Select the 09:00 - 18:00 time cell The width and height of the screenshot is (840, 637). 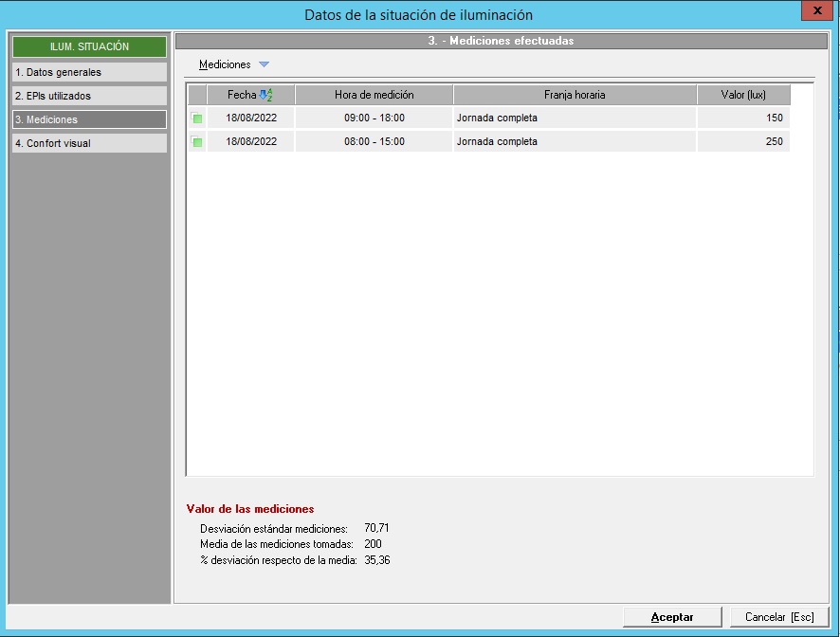click(x=374, y=118)
